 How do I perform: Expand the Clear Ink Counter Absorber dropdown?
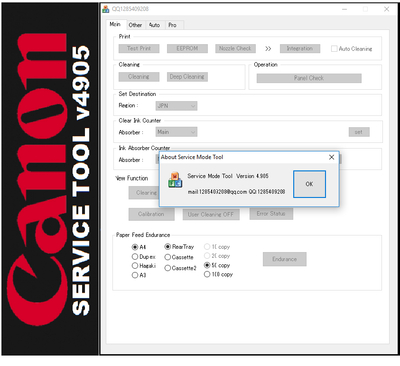176,132
